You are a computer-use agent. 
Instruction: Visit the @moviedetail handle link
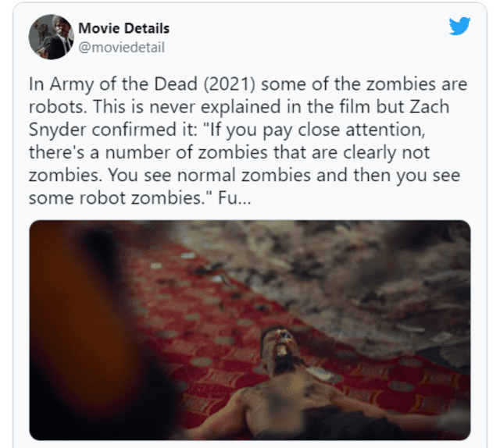coord(122,48)
